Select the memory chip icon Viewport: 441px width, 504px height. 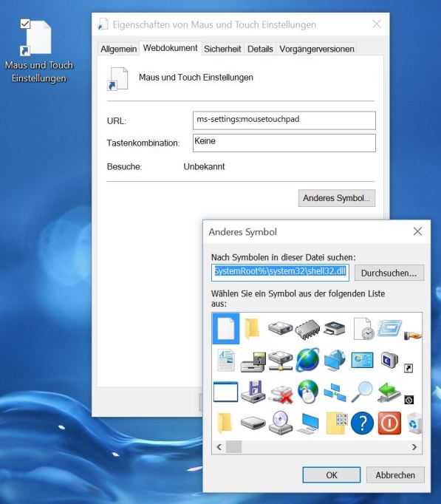click(x=307, y=330)
